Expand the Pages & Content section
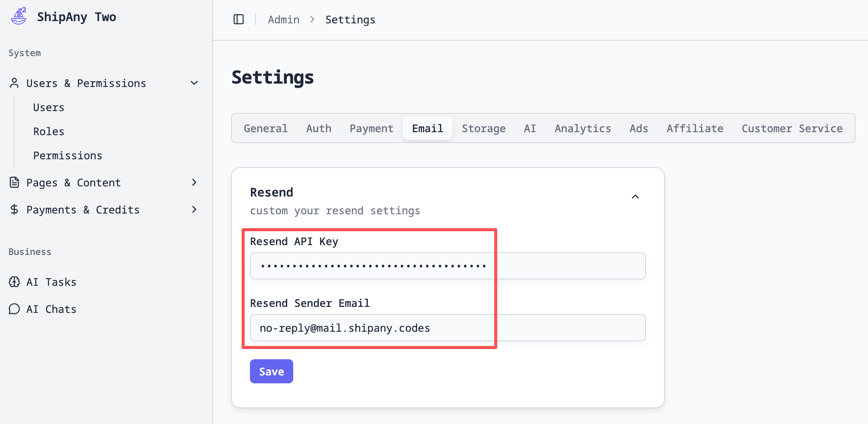Image resolution: width=868 pixels, height=424 pixels. pyautogui.click(x=194, y=183)
